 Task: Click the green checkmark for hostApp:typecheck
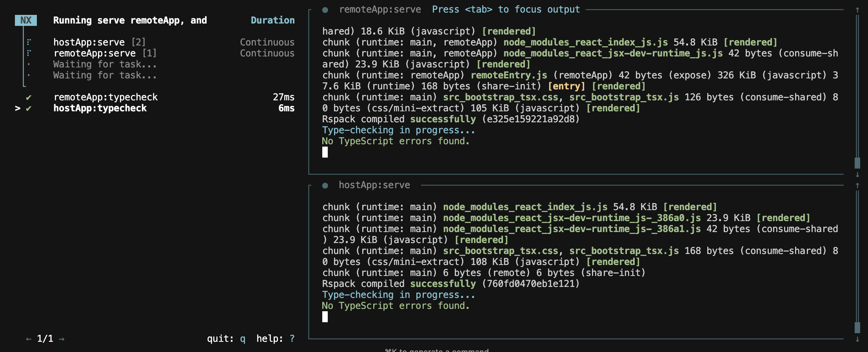pos(29,108)
